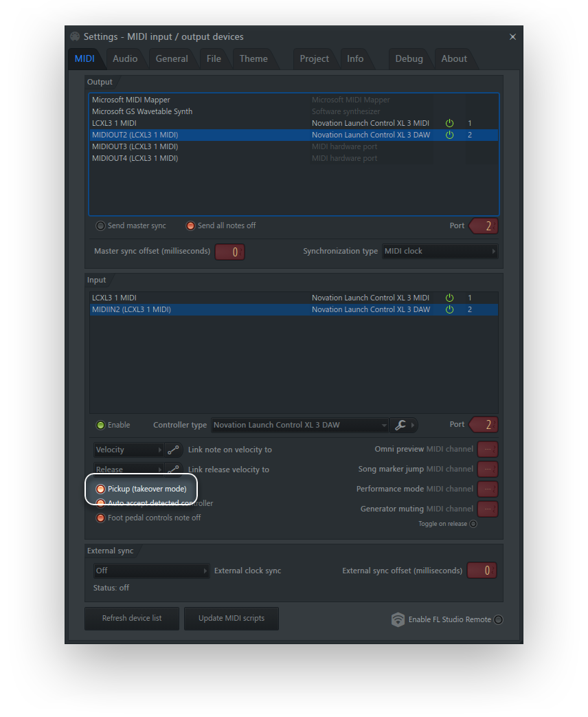
Task: Go to the Project tab
Action: pos(315,59)
